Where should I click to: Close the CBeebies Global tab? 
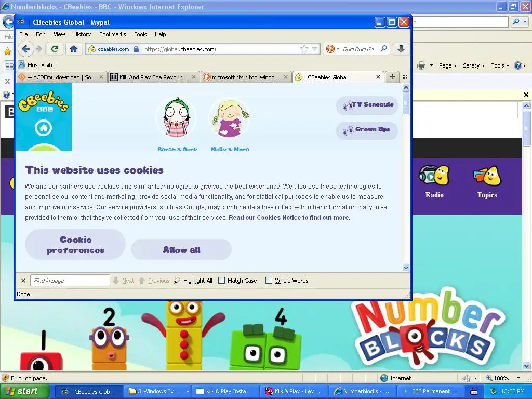point(378,77)
